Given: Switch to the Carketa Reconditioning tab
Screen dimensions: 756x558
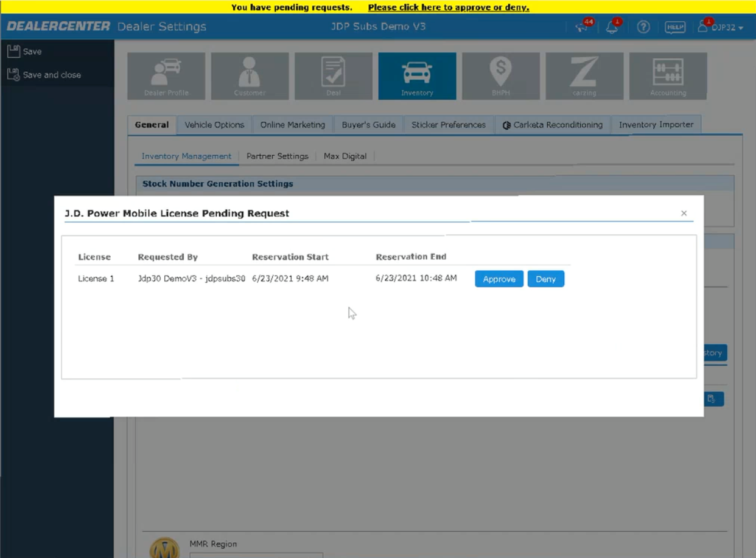Looking at the screenshot, I should pyautogui.click(x=552, y=125).
